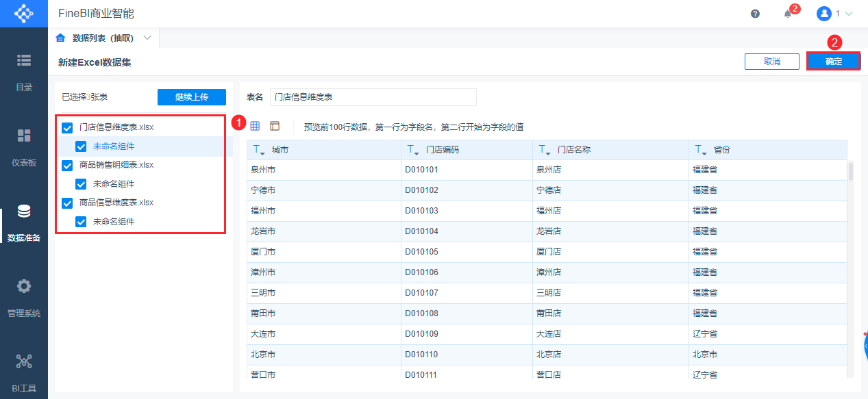Expand the dropdown next to 数据列表 tab
The image size is (868, 399).
(147, 38)
